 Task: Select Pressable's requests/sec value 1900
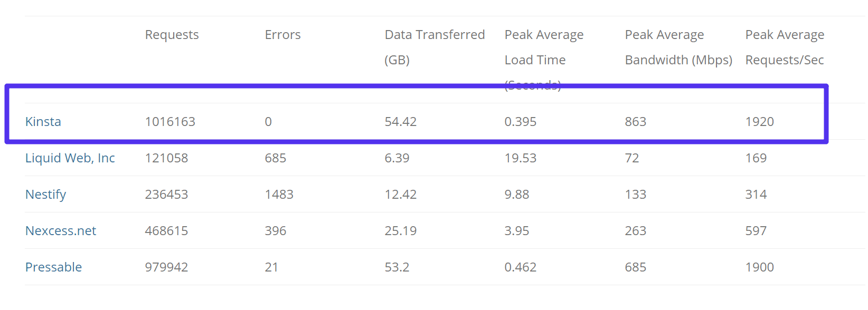760,267
